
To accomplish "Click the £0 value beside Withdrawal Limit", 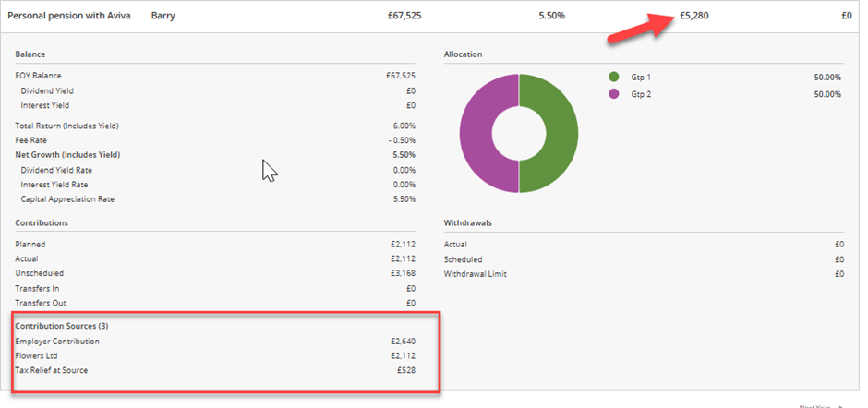I will 839,273.
